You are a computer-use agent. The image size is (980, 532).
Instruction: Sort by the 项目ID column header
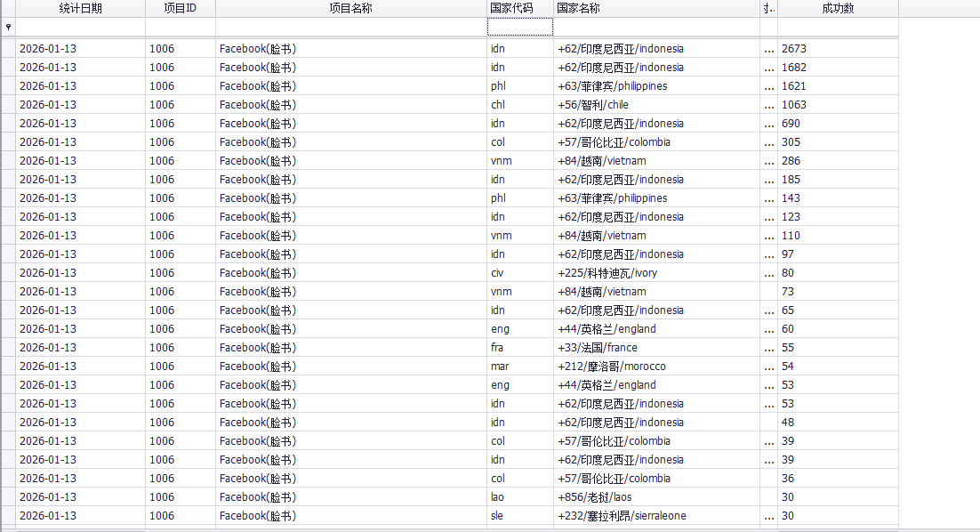(x=180, y=8)
